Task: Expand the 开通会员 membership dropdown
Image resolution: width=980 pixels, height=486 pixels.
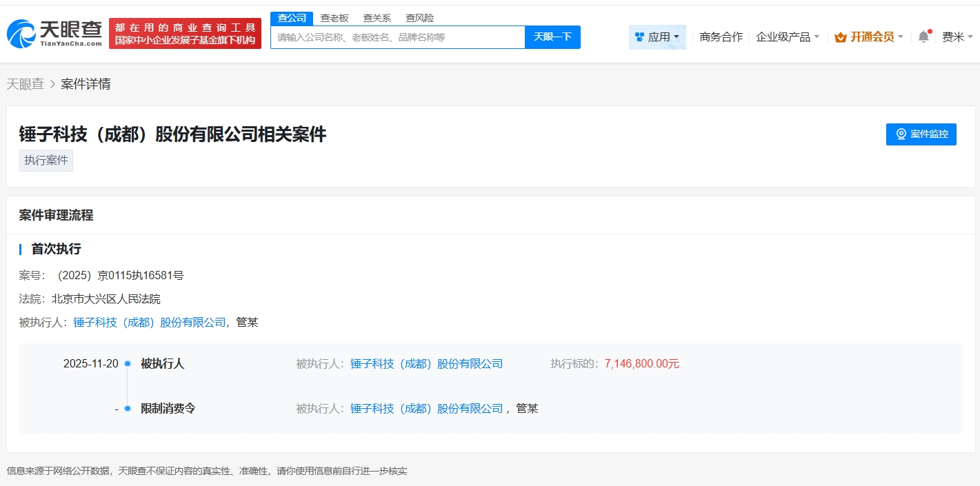Action: (x=872, y=37)
